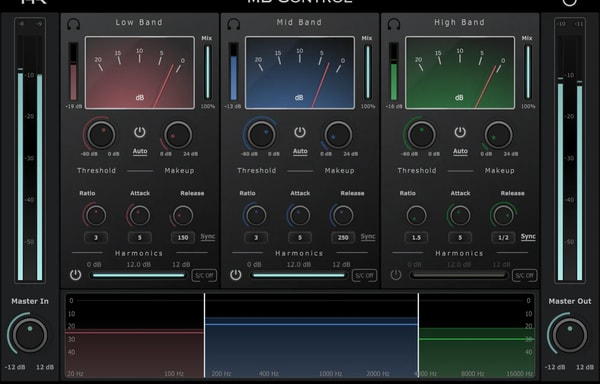Select High Band release value field 1/2
This screenshot has height=384, width=600.
(x=504, y=238)
